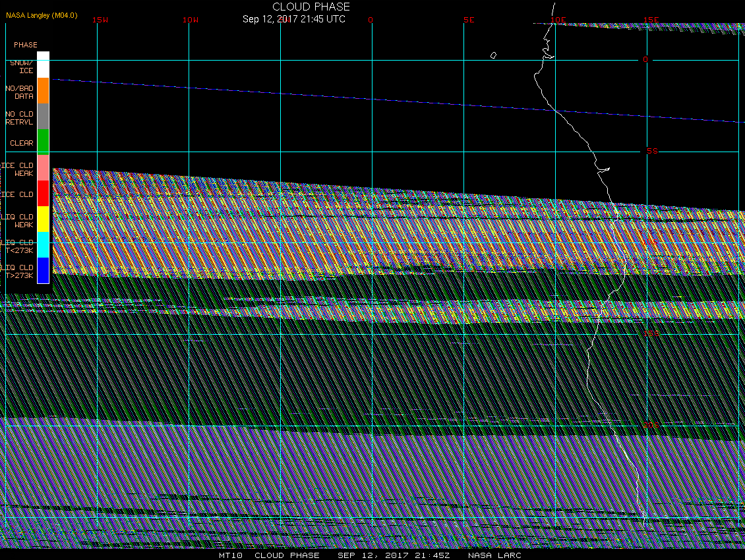Click the 15E longitude label
Viewport: 745px width, 560px height.
click(651, 20)
